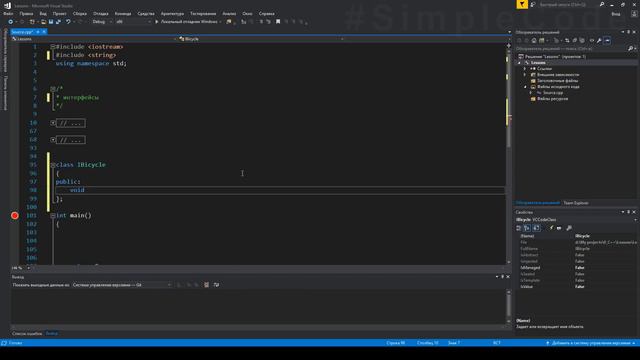Select Source.cpp in Solution Explorer
Viewport: 640px width, 360px height.
coord(553,93)
